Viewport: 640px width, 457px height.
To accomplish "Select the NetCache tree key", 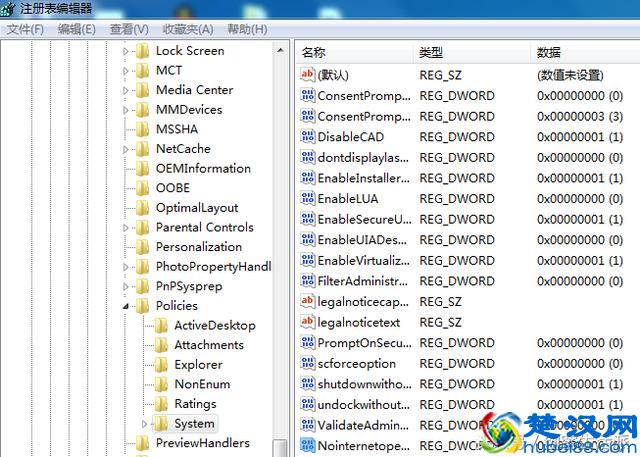I will click(183, 149).
